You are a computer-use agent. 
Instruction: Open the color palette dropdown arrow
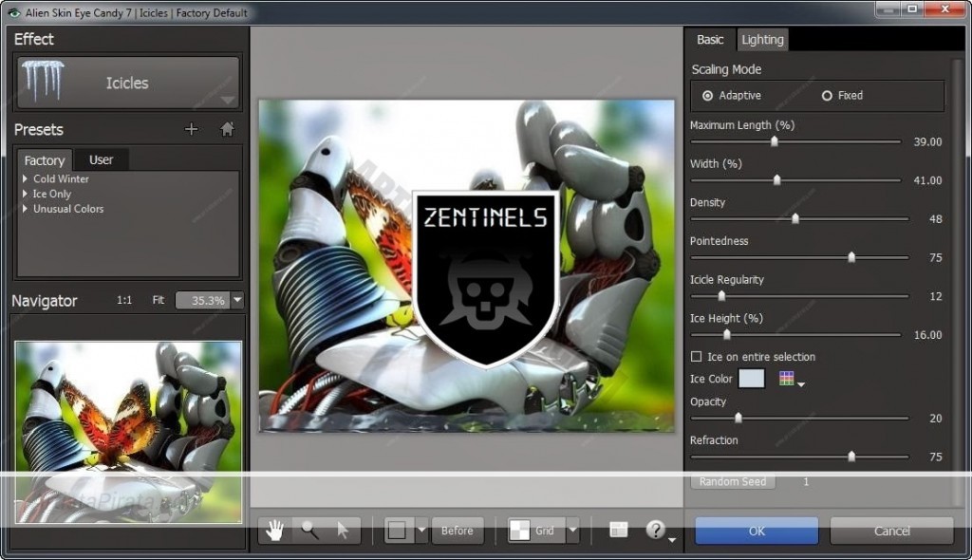point(801,384)
